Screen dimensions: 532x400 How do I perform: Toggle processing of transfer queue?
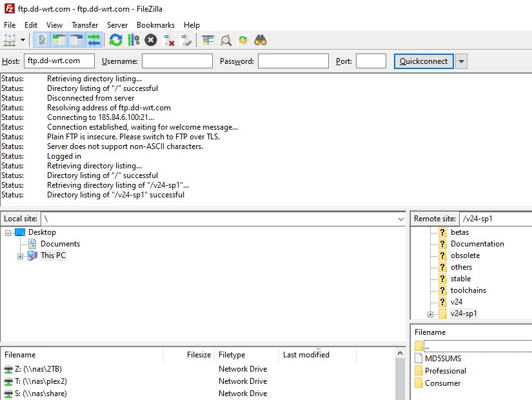(x=133, y=41)
